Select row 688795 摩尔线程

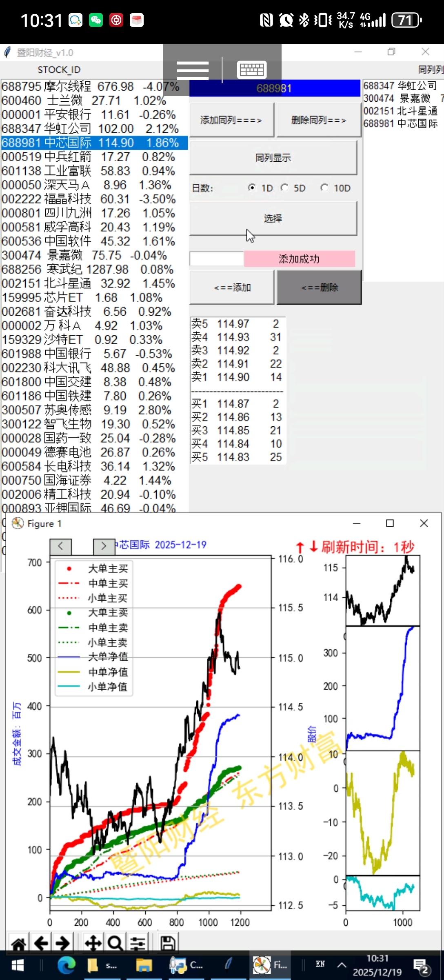coord(94,87)
